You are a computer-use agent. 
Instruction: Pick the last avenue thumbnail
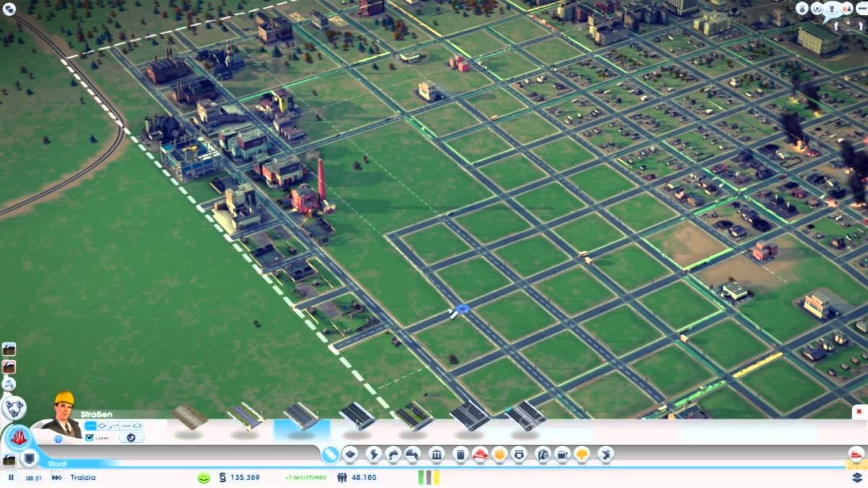[526, 415]
